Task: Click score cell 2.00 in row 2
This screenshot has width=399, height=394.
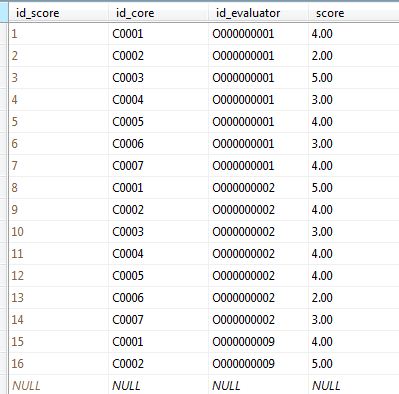Action: coord(354,56)
